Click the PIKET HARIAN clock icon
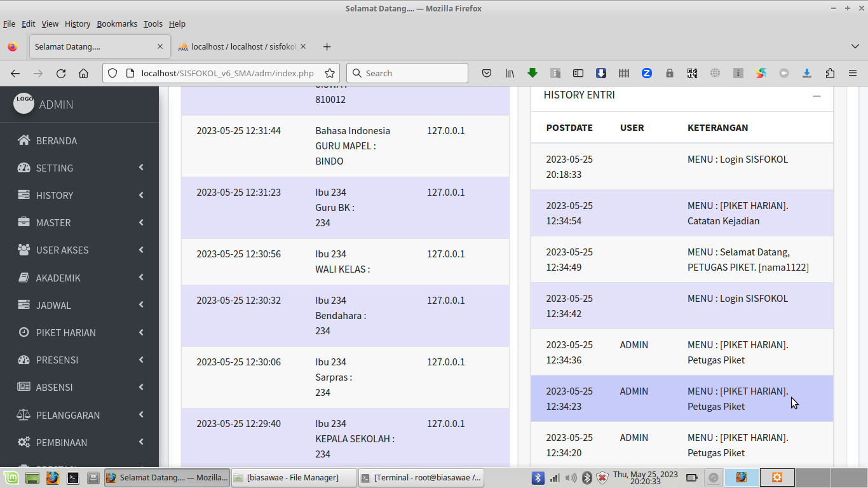This screenshot has height=488, width=868. (x=24, y=332)
